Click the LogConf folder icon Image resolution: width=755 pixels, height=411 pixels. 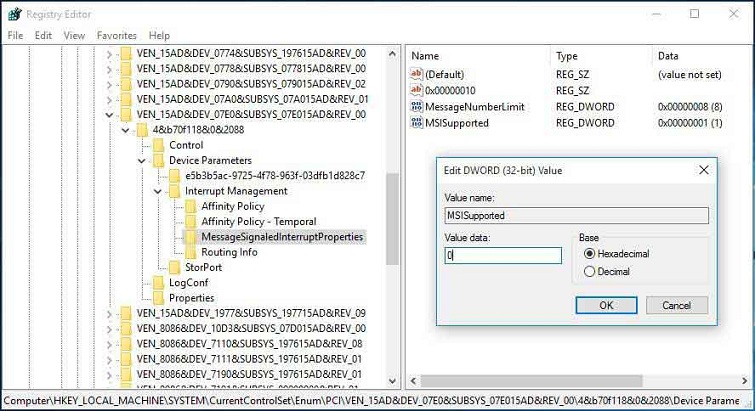coord(158,283)
